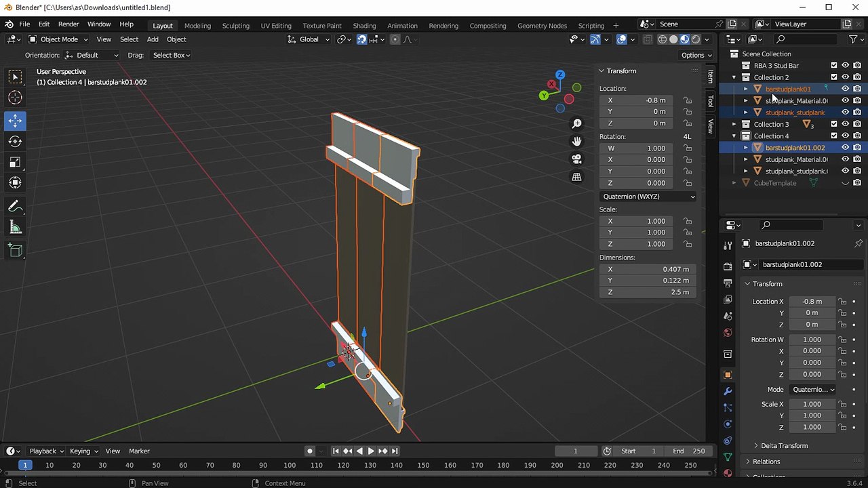The width and height of the screenshot is (868, 488).
Task: Select the combined Transform tool
Action: [15, 182]
